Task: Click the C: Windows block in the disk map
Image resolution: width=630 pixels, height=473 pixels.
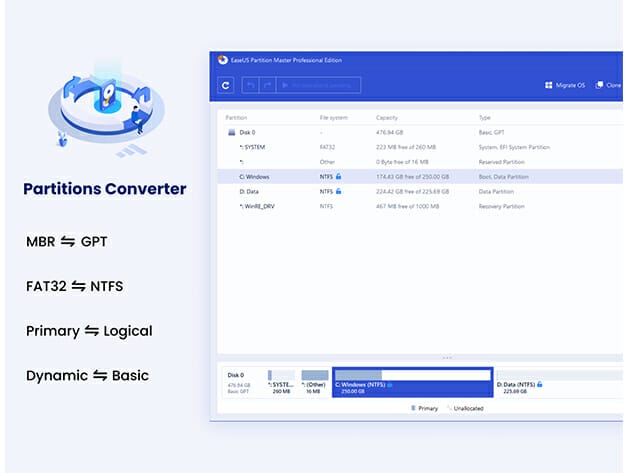Action: (412, 382)
